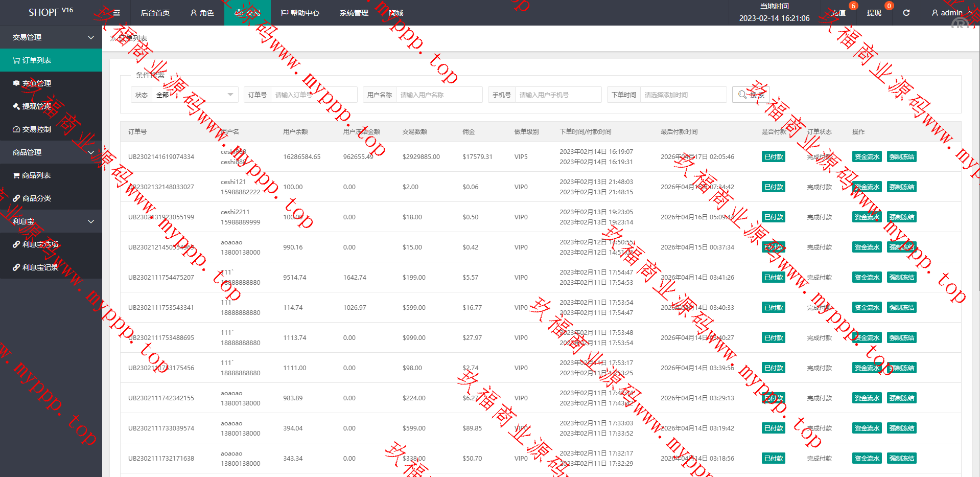Open 商品列表 from sidebar
The image size is (980, 477).
pos(51,175)
